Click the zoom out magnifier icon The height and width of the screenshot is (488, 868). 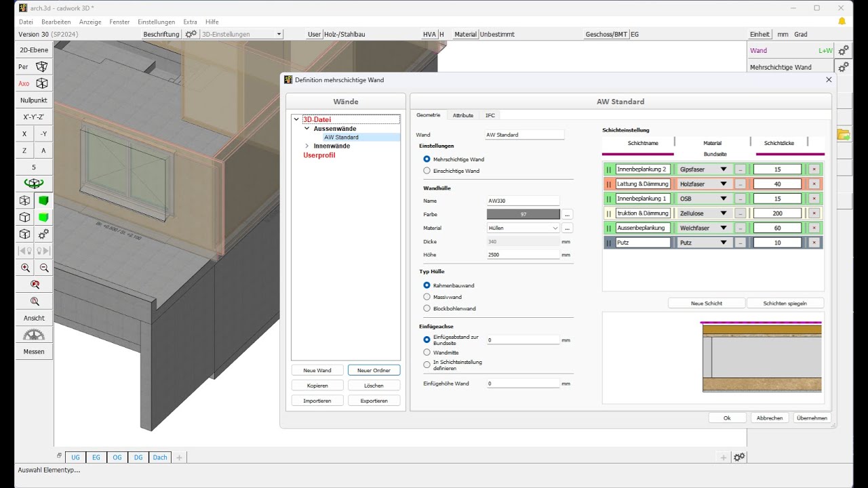43,268
